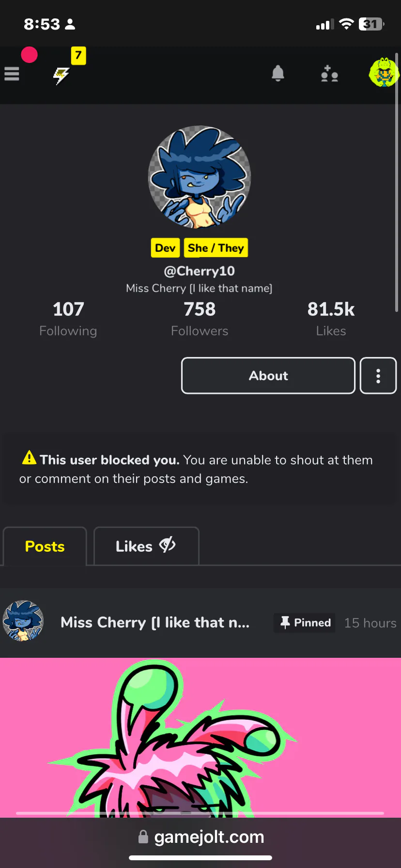Viewport: 401px width, 868px height.
Task: View the 107 Following list
Action: click(68, 319)
